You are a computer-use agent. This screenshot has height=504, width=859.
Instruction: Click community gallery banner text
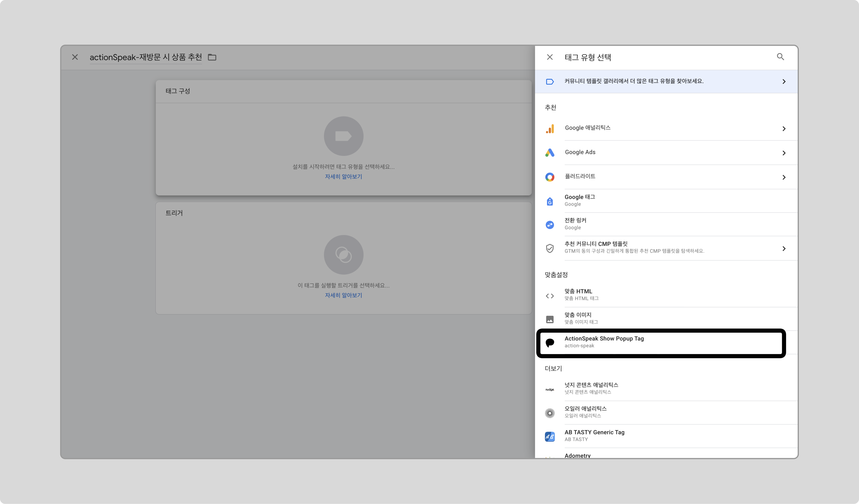coord(634,81)
